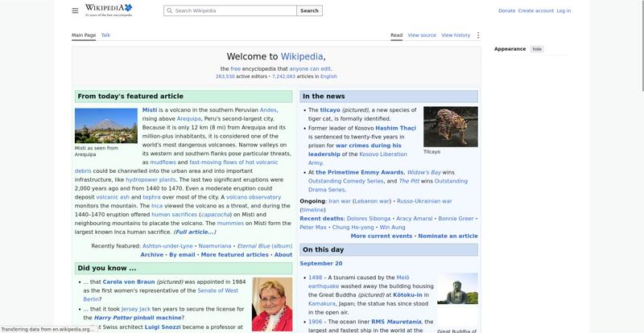The width and height of the screenshot is (644, 333).
Task: Open the Luigi Snozzi link
Action: [x=163, y=327]
